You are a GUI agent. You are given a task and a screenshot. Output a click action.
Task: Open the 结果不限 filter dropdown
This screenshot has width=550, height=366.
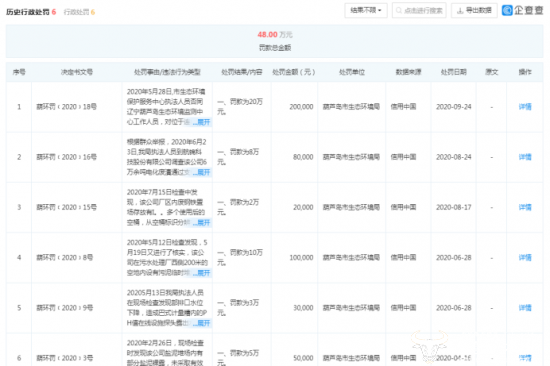[x=365, y=11]
